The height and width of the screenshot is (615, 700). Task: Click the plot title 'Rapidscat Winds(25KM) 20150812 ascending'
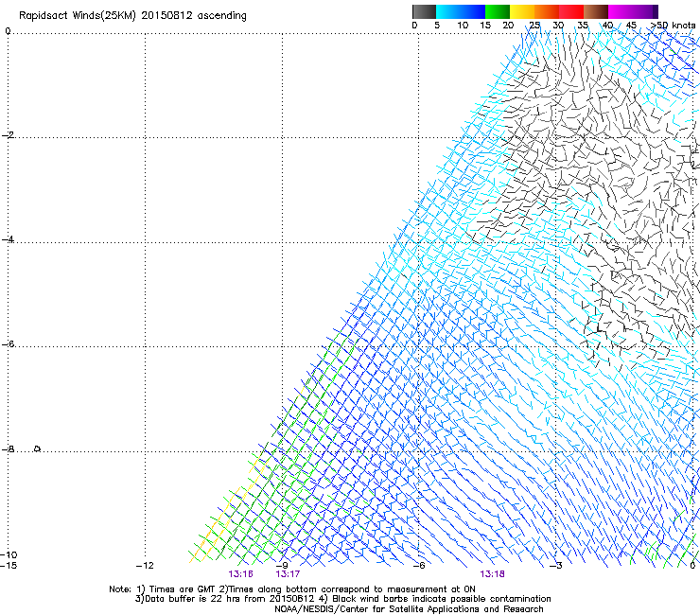point(132,16)
